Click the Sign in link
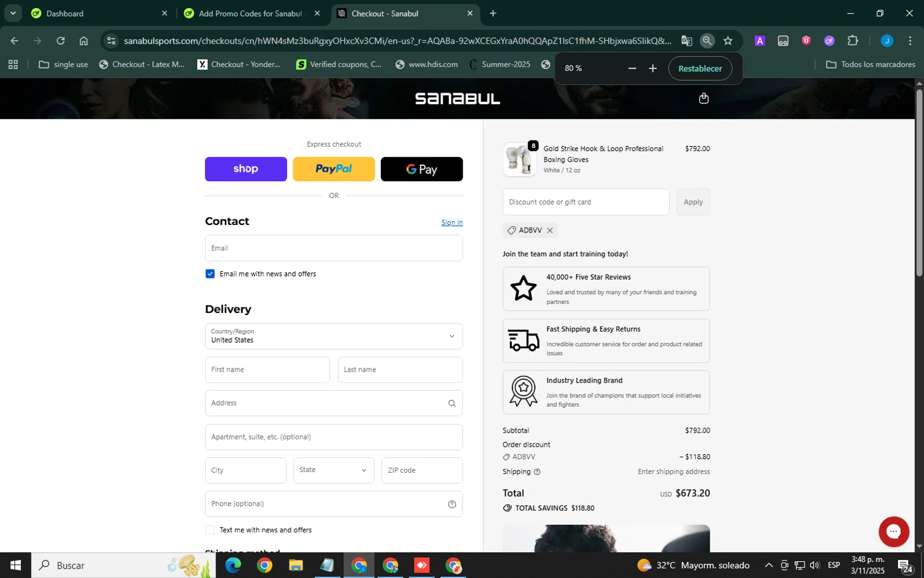Screen dimensions: 924x578 point(452,222)
